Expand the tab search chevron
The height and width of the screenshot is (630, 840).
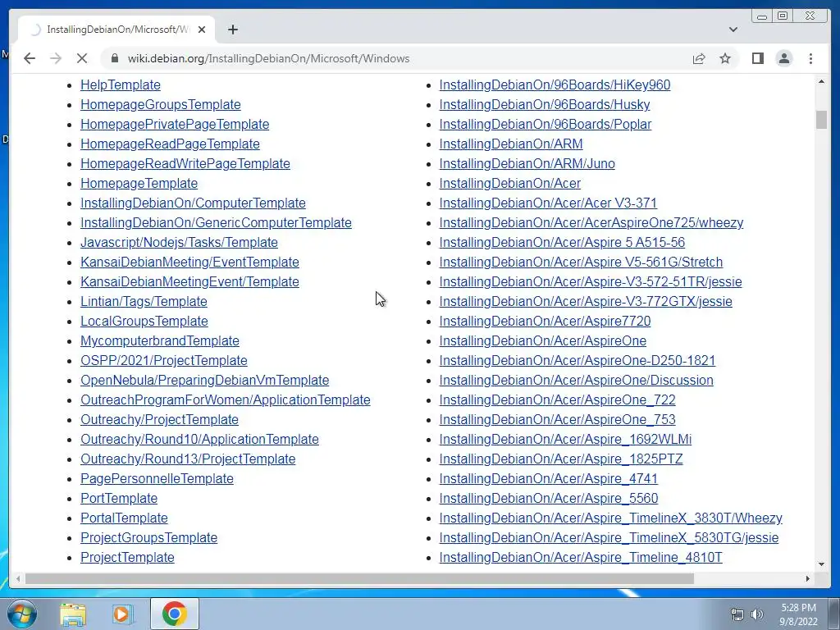[x=733, y=30]
